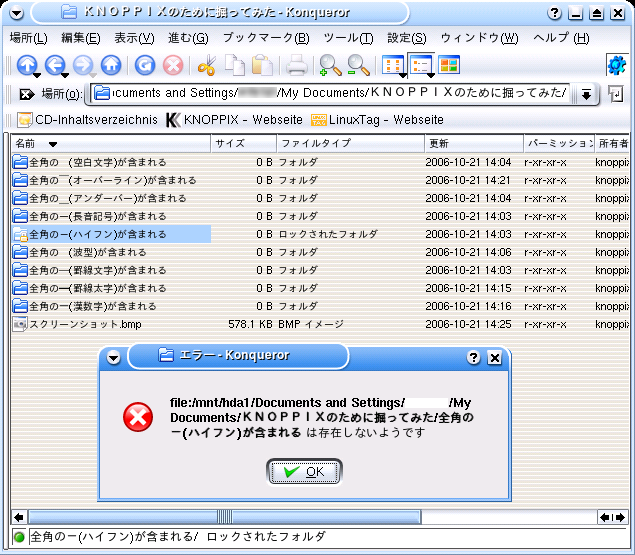Sort by ファイルタイプ column header

pos(351,143)
